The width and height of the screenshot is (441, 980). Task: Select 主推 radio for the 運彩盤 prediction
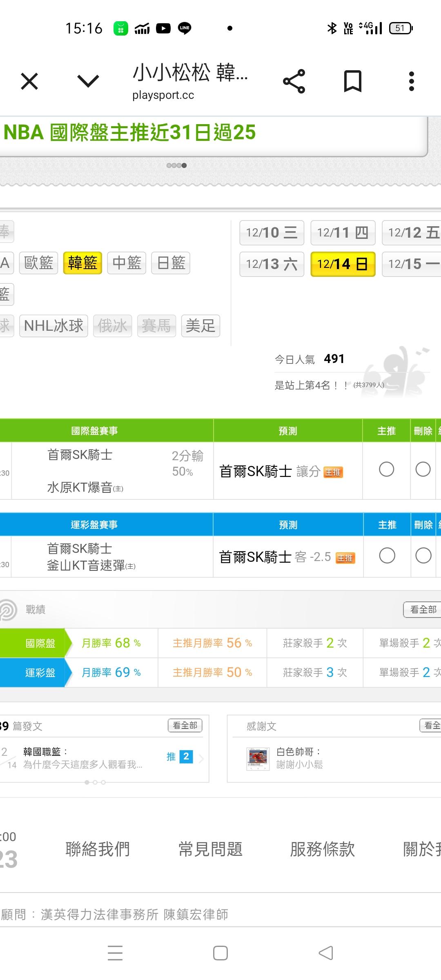pyautogui.click(x=387, y=555)
